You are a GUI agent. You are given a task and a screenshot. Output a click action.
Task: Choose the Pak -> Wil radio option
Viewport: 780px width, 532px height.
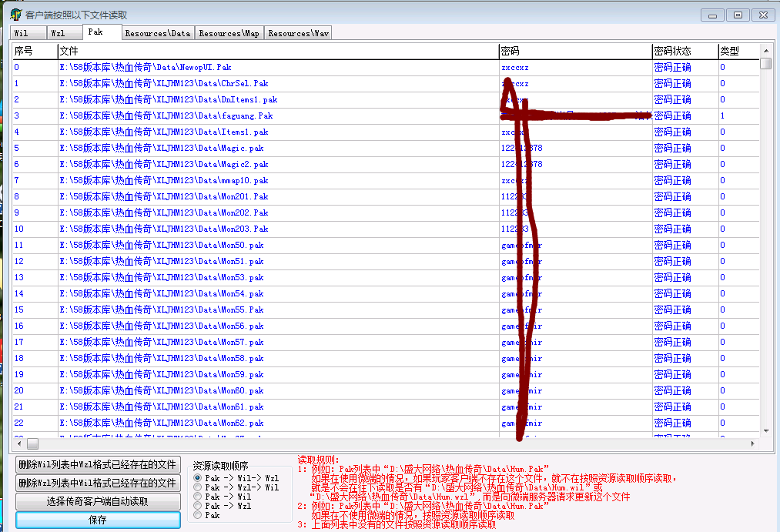(223, 497)
